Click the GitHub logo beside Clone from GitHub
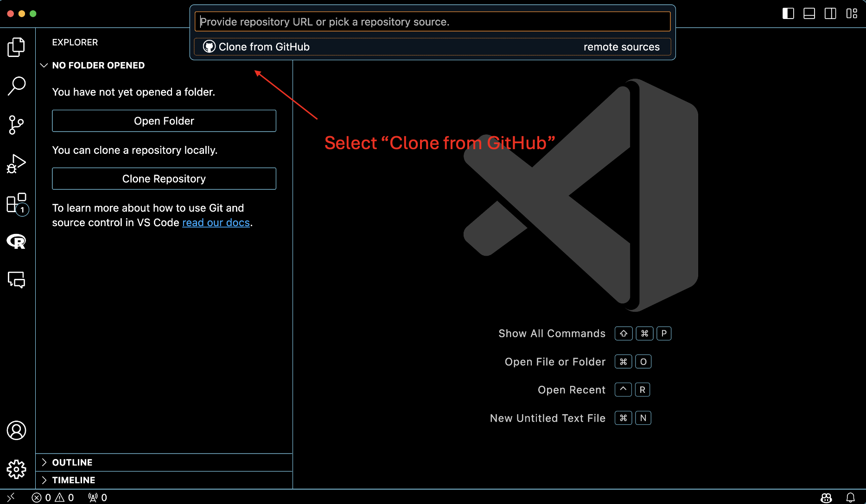 pyautogui.click(x=209, y=47)
